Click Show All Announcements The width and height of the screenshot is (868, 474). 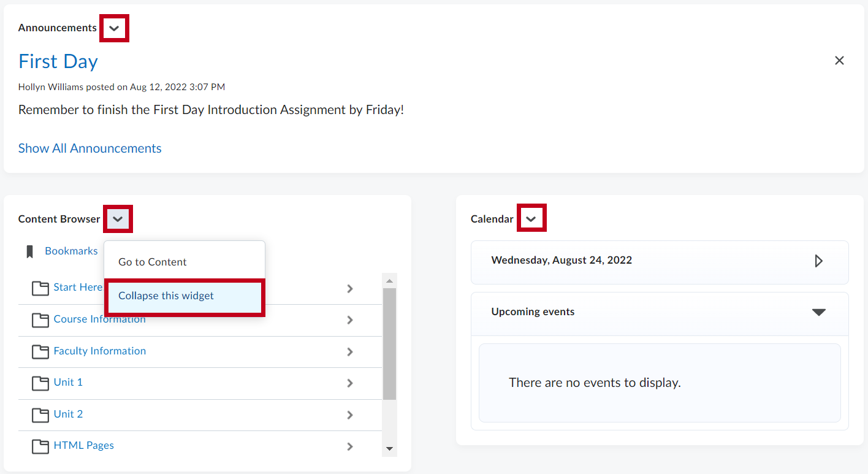[x=89, y=148]
